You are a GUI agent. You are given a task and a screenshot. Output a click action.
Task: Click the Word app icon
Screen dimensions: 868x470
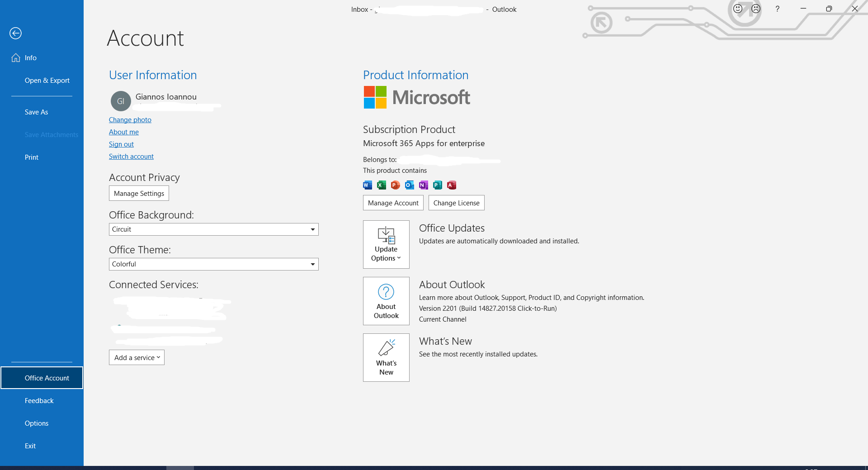point(368,185)
